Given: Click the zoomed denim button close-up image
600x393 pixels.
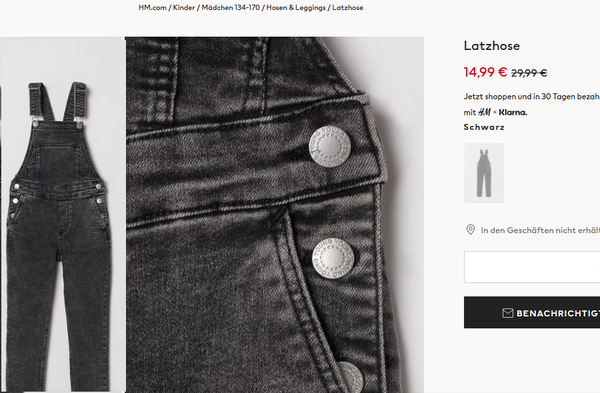Looking at the screenshot, I should tap(274, 214).
